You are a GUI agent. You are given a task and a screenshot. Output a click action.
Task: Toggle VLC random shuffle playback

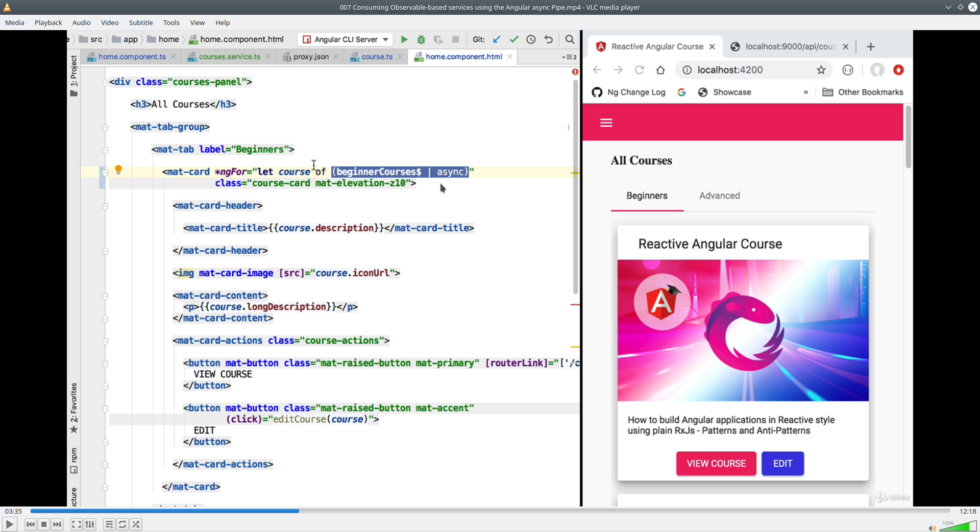tap(136, 524)
